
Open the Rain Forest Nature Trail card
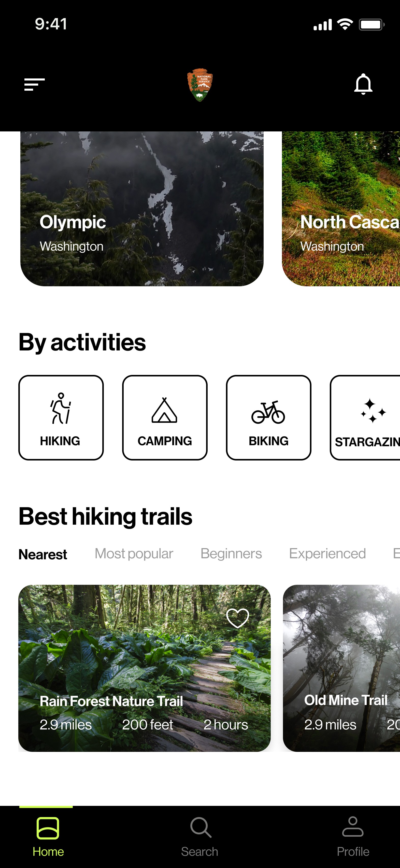click(145, 668)
